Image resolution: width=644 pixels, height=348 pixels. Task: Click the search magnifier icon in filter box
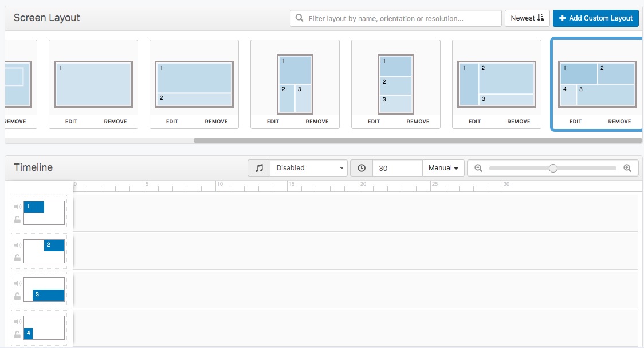click(x=300, y=18)
